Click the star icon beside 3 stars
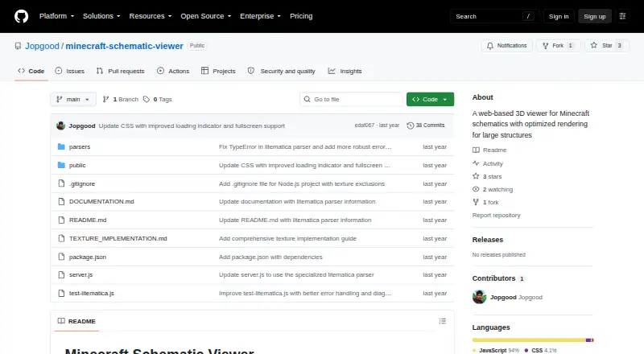The height and width of the screenshot is (354, 644). (x=476, y=176)
